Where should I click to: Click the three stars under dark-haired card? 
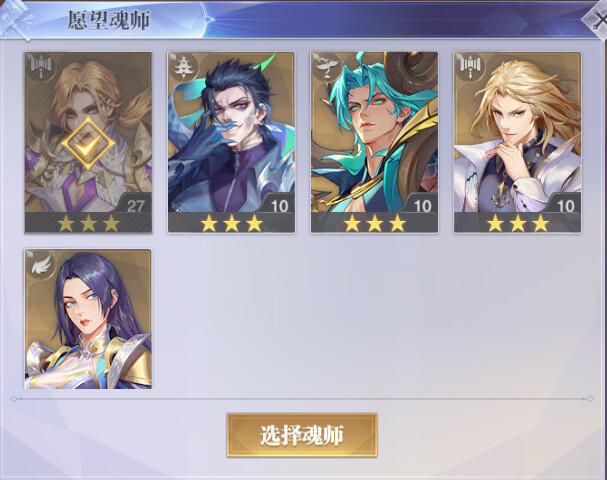[231, 223]
